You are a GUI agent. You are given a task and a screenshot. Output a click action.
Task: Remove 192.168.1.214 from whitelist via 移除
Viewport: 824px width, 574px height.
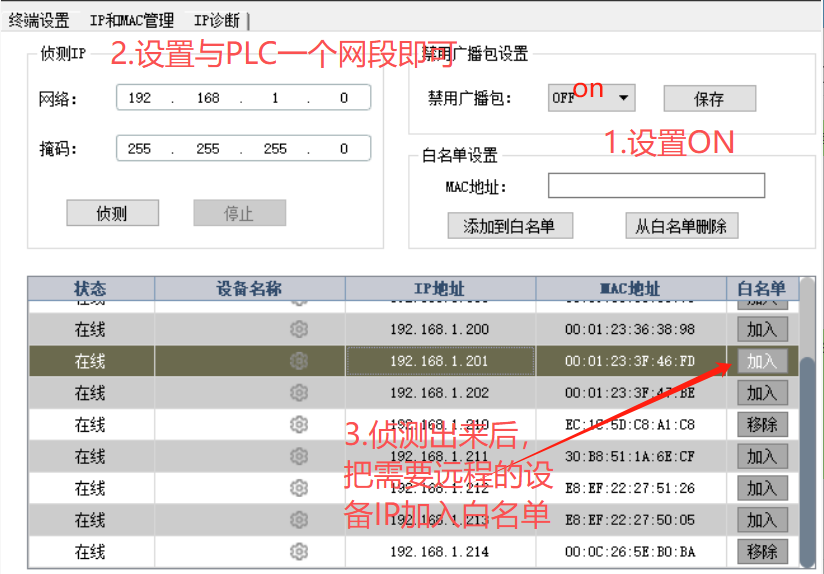pyautogui.click(x=762, y=551)
